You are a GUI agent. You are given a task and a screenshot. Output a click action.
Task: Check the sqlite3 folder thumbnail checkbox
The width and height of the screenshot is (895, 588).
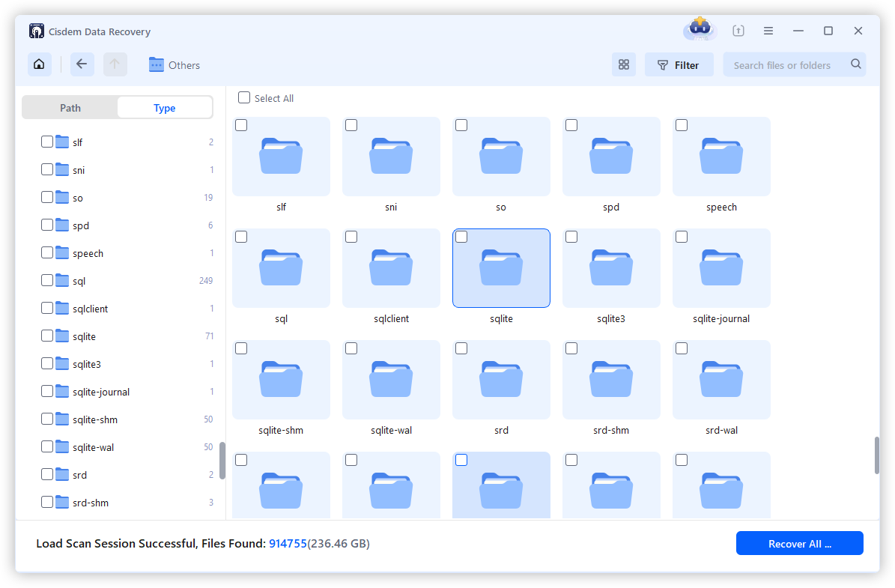571,236
